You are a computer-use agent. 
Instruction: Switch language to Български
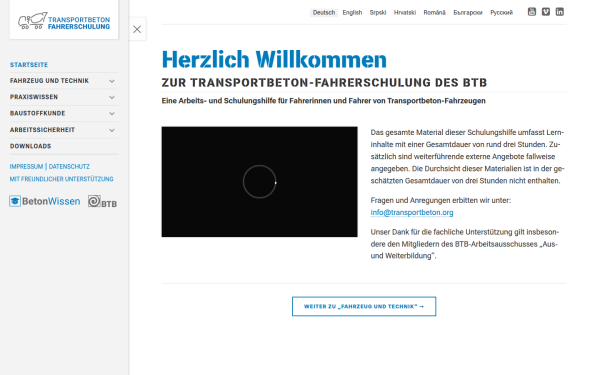point(468,12)
